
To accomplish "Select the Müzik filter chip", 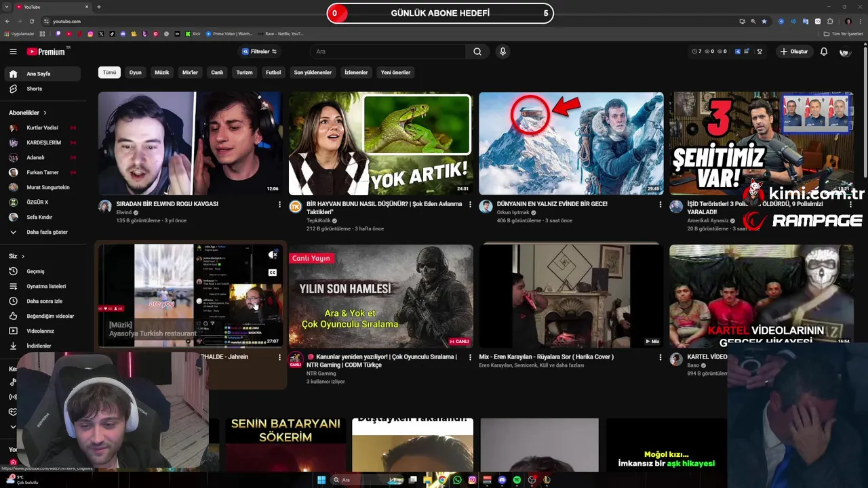I will click(162, 73).
